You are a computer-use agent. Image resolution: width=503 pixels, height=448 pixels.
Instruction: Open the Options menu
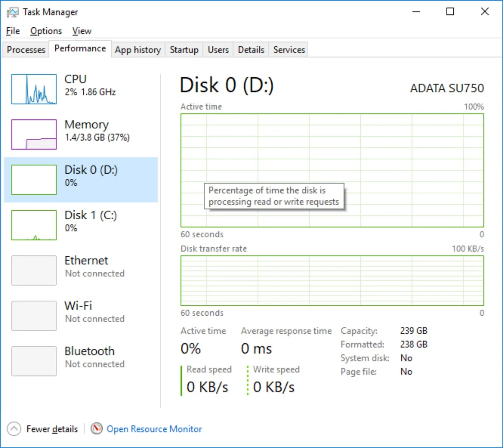(x=46, y=31)
